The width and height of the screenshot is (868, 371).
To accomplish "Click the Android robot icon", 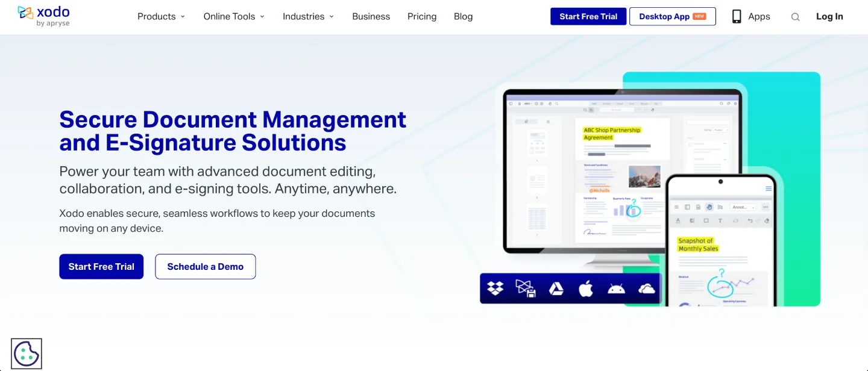I will point(616,289).
